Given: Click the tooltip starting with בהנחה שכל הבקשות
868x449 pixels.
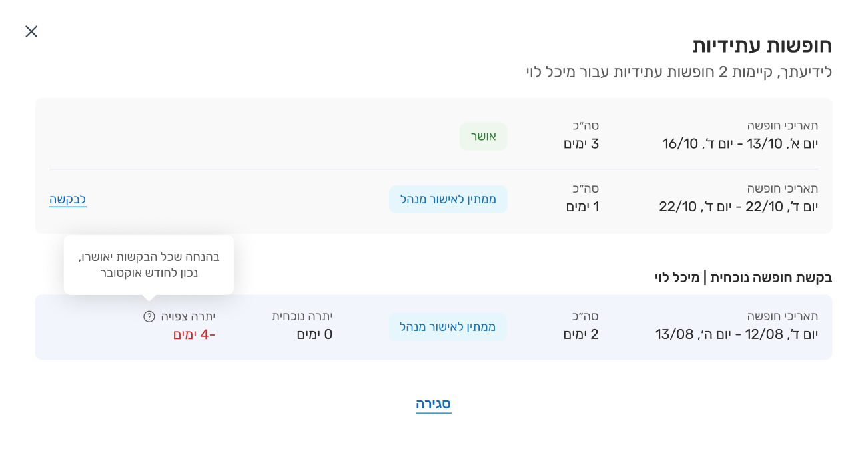Looking at the screenshot, I should pos(149,264).
